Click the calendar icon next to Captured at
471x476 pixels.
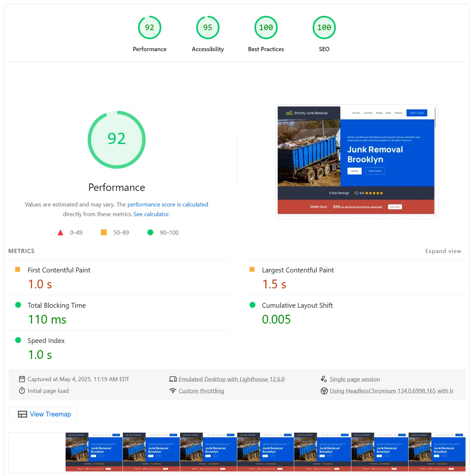(x=22, y=379)
